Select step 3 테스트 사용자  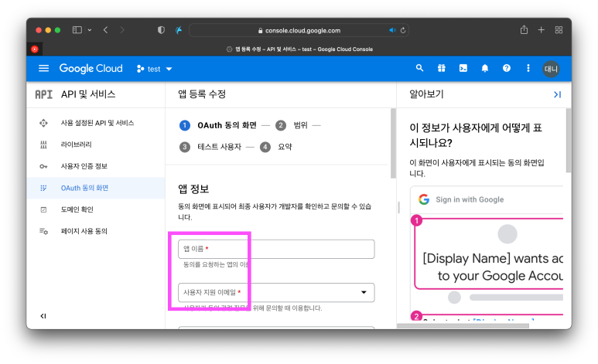(210, 147)
